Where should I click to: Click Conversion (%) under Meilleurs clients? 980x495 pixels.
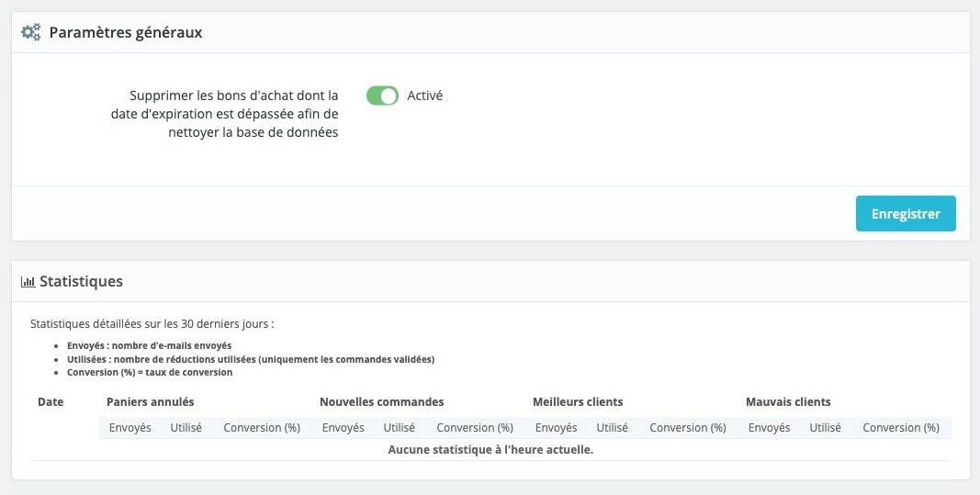pos(688,428)
